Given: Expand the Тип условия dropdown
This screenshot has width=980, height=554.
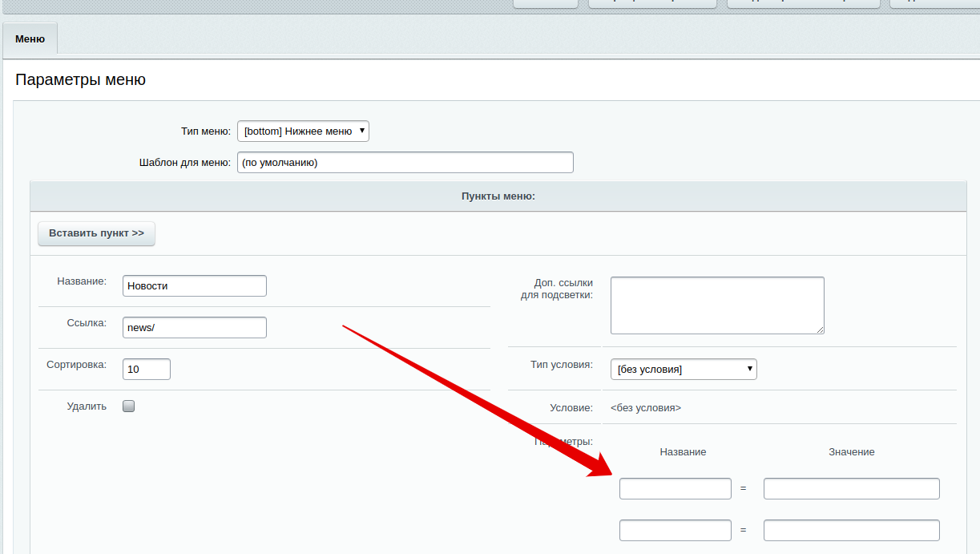Looking at the screenshot, I should (683, 369).
